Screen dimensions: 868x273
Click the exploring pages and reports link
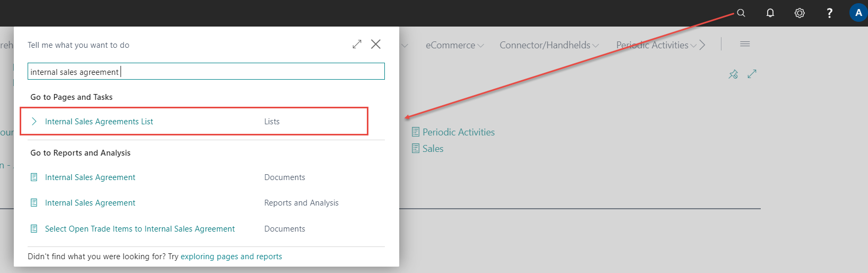(231, 257)
